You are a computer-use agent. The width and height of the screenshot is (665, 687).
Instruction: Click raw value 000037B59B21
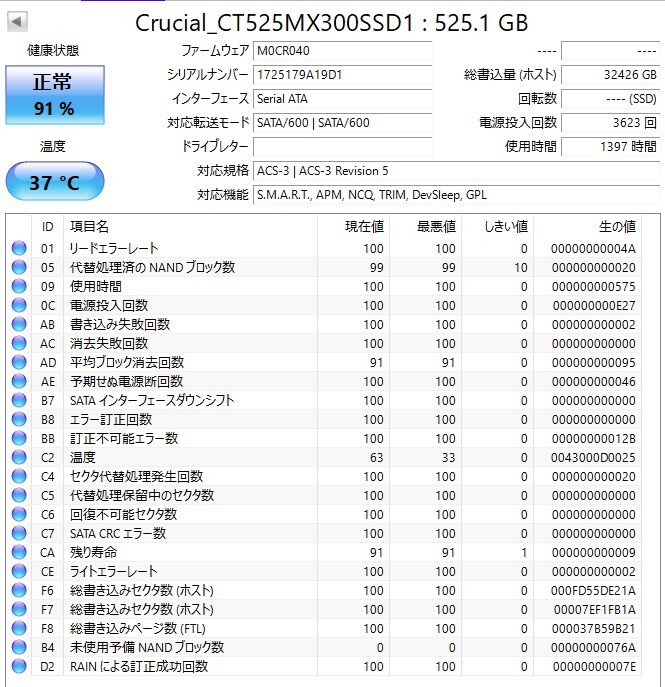tap(594, 628)
